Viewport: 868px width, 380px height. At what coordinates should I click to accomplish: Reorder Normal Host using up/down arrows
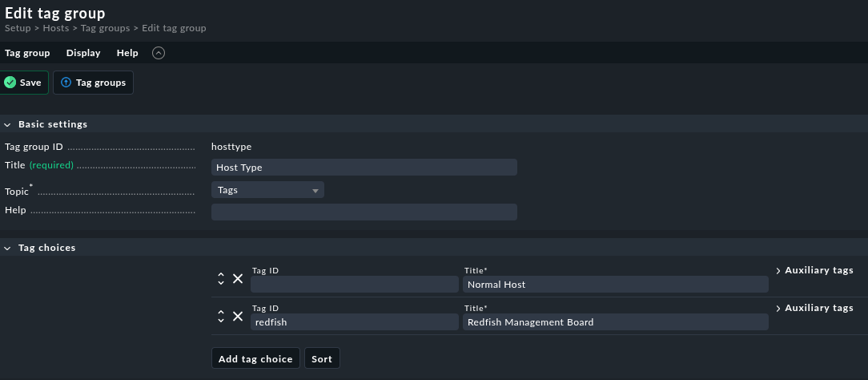[x=221, y=279]
